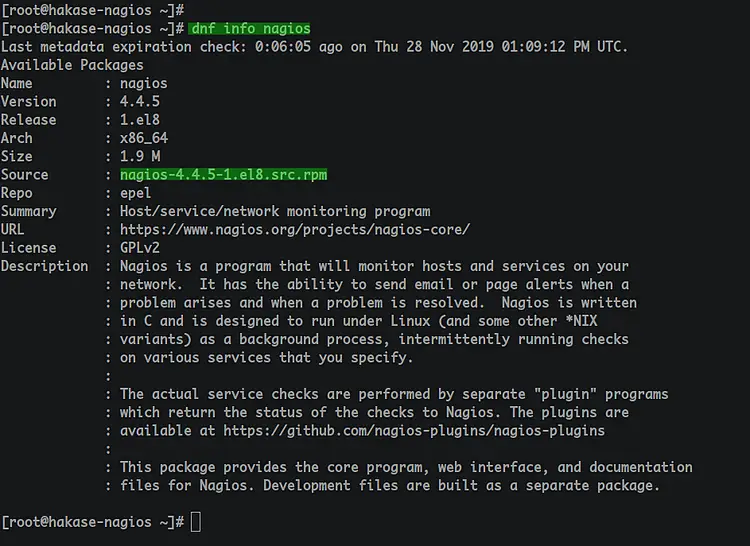This screenshot has height=546, width=750.
Task: Click the package name value nagios
Action: (x=143, y=84)
